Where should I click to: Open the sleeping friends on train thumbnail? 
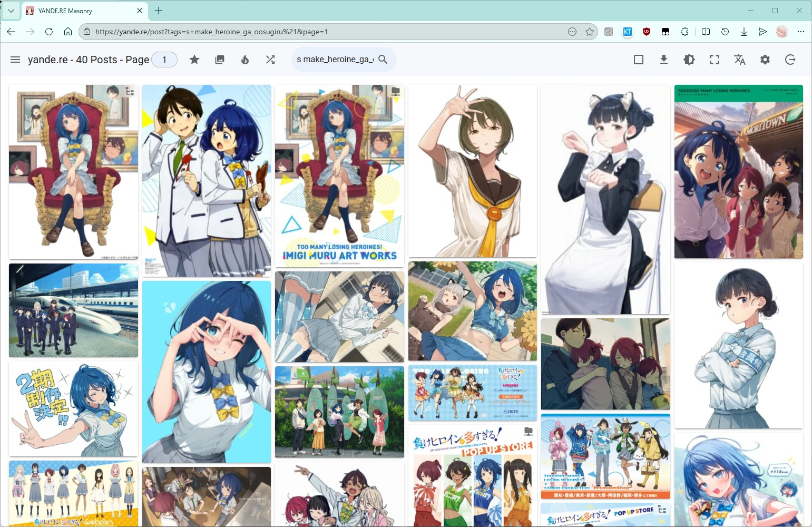[x=605, y=364]
